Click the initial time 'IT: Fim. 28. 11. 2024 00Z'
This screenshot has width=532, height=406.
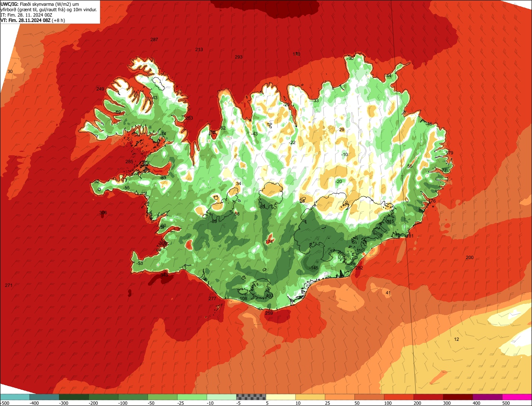27,15
